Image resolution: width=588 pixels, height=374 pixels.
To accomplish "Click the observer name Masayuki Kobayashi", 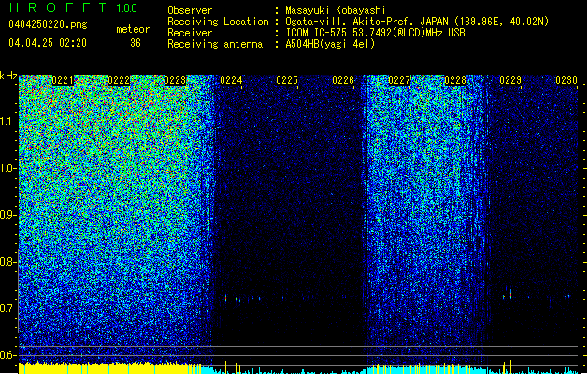I will [336, 10].
